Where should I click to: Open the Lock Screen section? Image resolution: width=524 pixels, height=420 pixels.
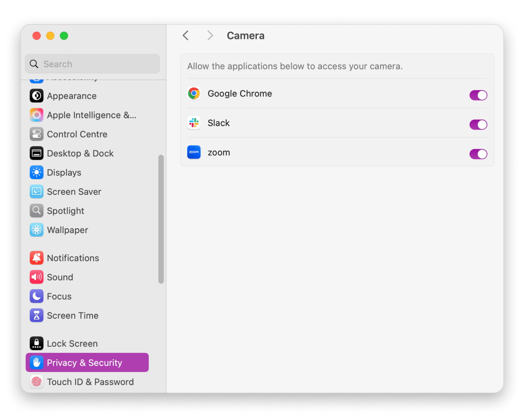pos(72,343)
